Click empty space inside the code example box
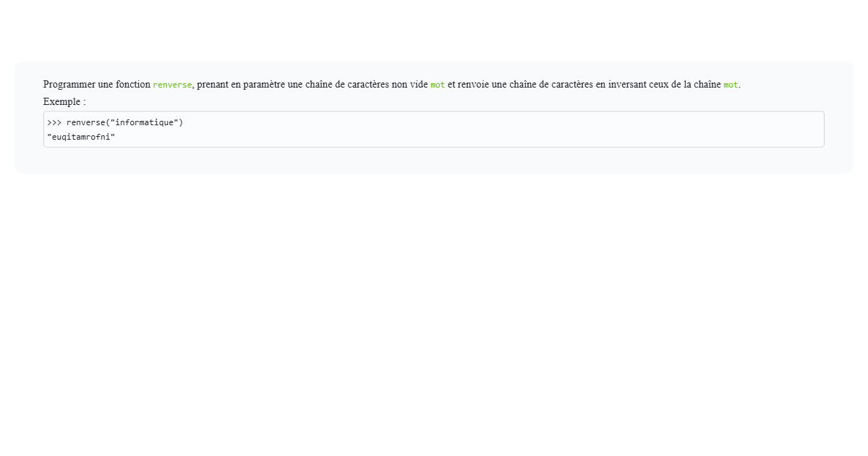 [506, 130]
